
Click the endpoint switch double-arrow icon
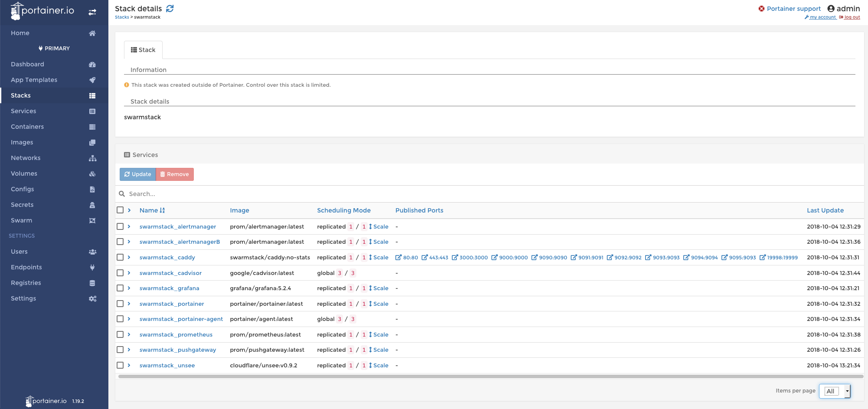92,12
